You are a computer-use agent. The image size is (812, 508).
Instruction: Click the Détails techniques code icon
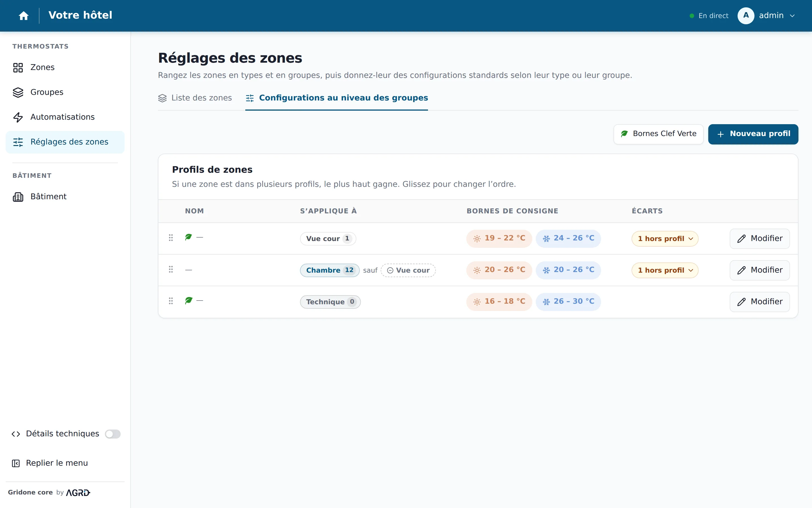pyautogui.click(x=16, y=434)
